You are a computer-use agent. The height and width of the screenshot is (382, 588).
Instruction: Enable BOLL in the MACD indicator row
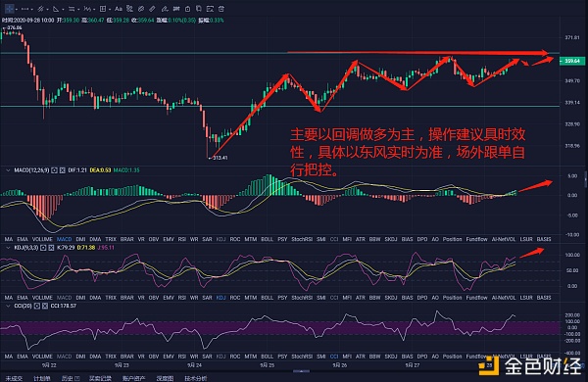tap(267, 239)
